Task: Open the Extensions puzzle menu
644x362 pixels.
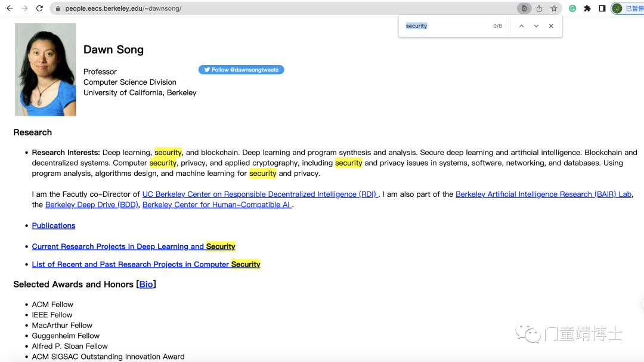Action: [587, 8]
